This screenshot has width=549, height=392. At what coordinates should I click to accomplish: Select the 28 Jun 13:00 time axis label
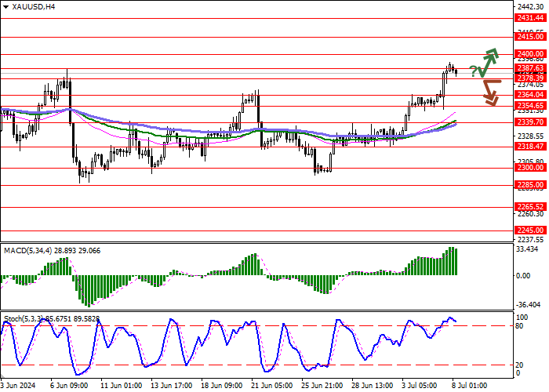pyautogui.click(x=373, y=386)
